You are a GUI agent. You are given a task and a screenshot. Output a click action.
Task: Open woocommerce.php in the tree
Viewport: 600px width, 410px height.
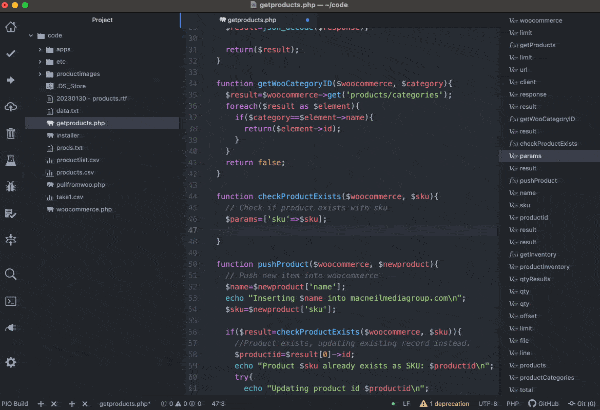(84, 209)
